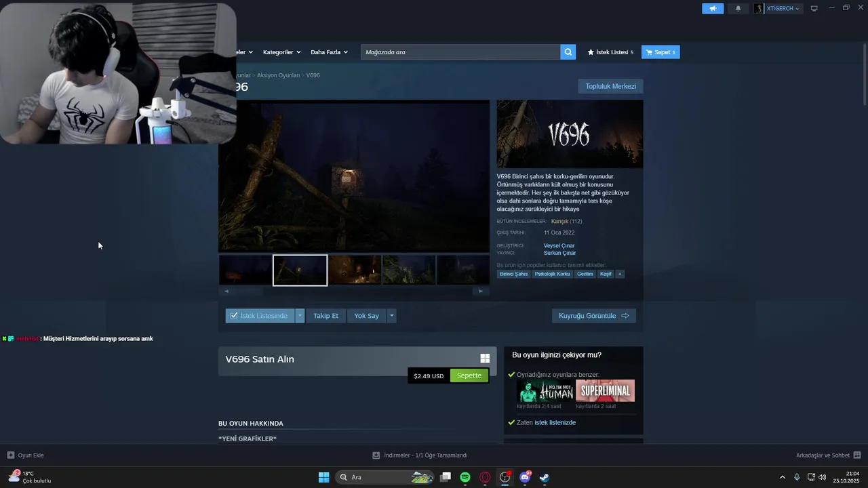The height and width of the screenshot is (488, 868).
Task: Focus the Mağazada ara search field
Action: pyautogui.click(x=460, y=52)
